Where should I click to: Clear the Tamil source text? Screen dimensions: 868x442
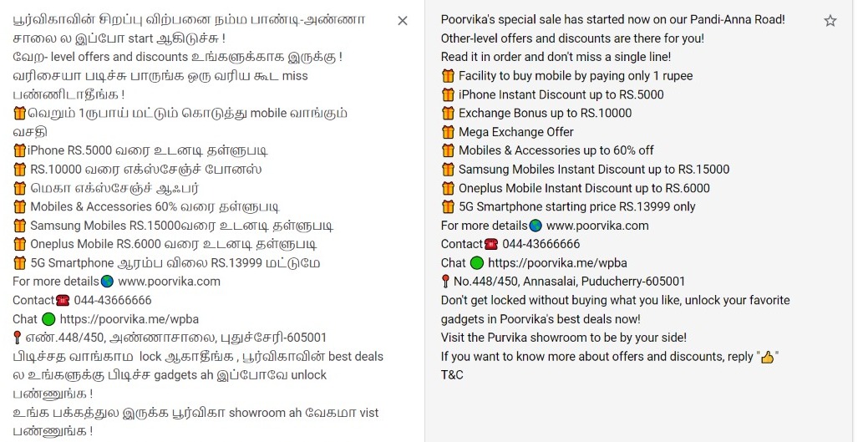pos(403,21)
